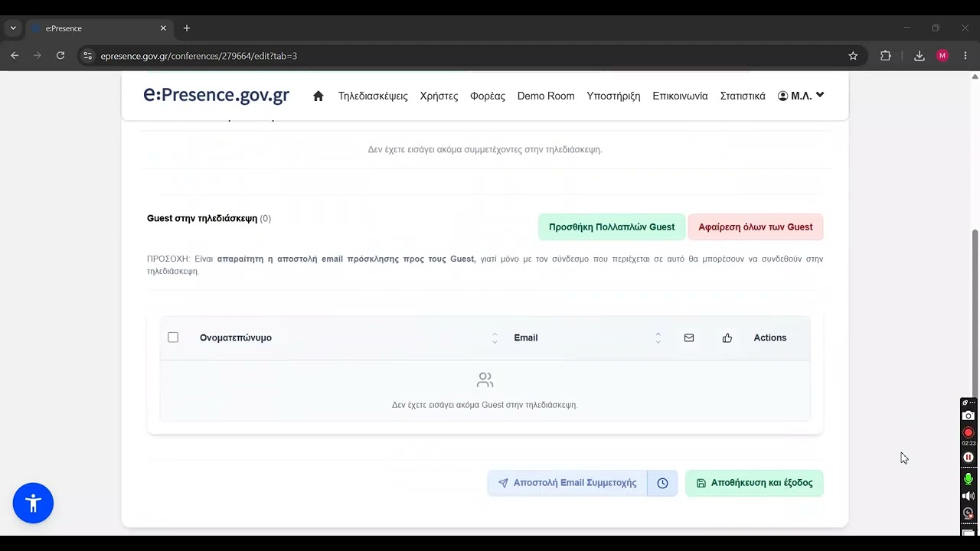Viewport: 980px width, 551px height.
Task: Click Αποθήκευση και έξοδος button
Action: (754, 483)
